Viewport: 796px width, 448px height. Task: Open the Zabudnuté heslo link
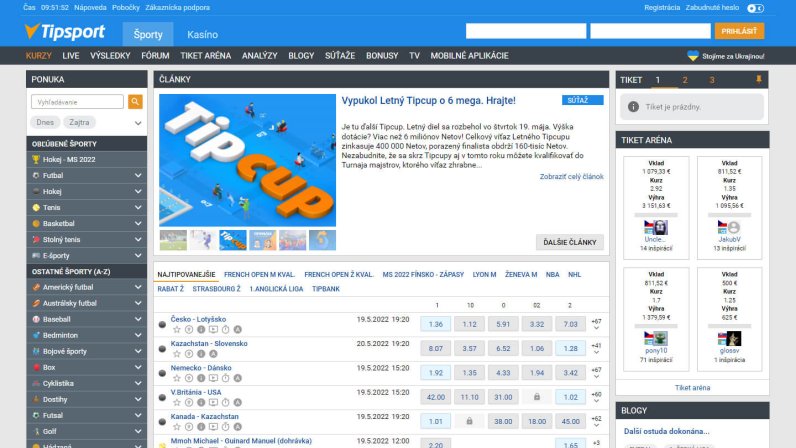[x=712, y=8]
